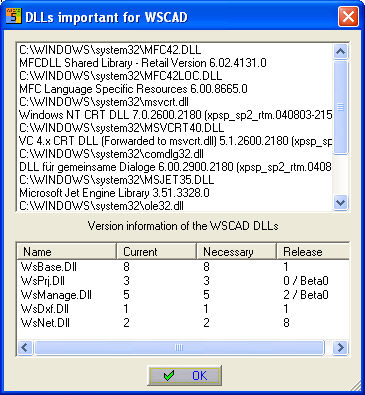Click Microsoft Jet Engine Library line
365x395 pixels.
click(x=114, y=193)
